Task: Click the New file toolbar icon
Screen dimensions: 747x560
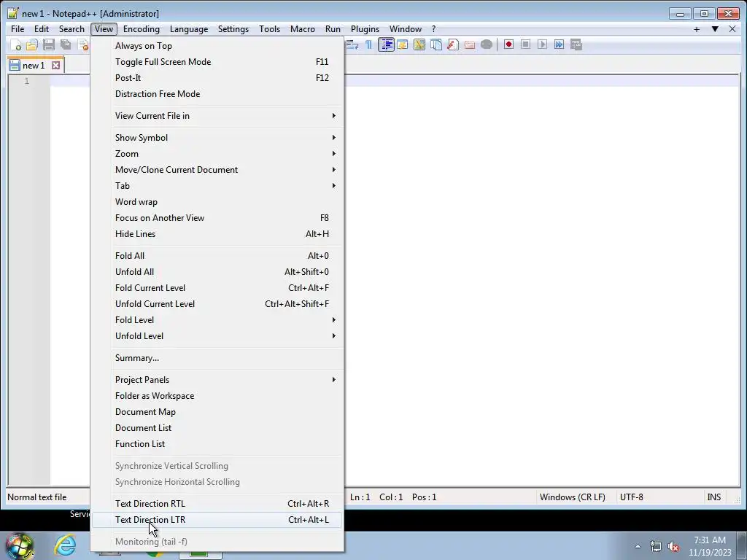Action: click(x=16, y=44)
